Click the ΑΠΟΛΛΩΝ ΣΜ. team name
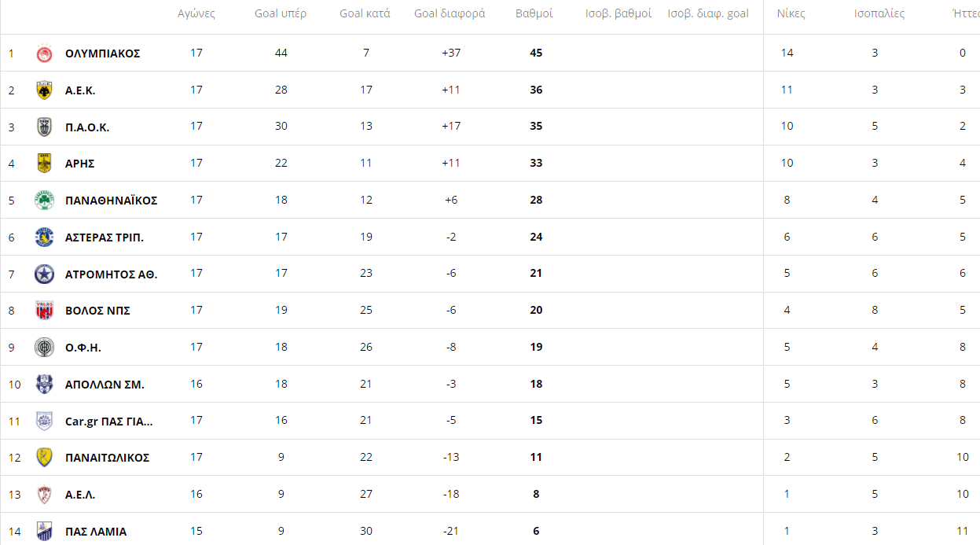Screen dimensions: 980x545 105,385
